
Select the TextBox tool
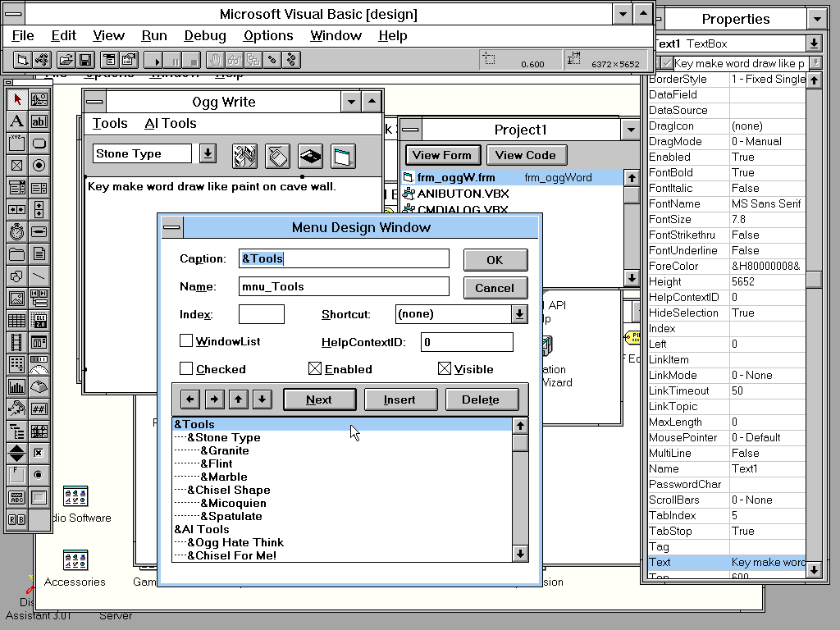(39, 121)
